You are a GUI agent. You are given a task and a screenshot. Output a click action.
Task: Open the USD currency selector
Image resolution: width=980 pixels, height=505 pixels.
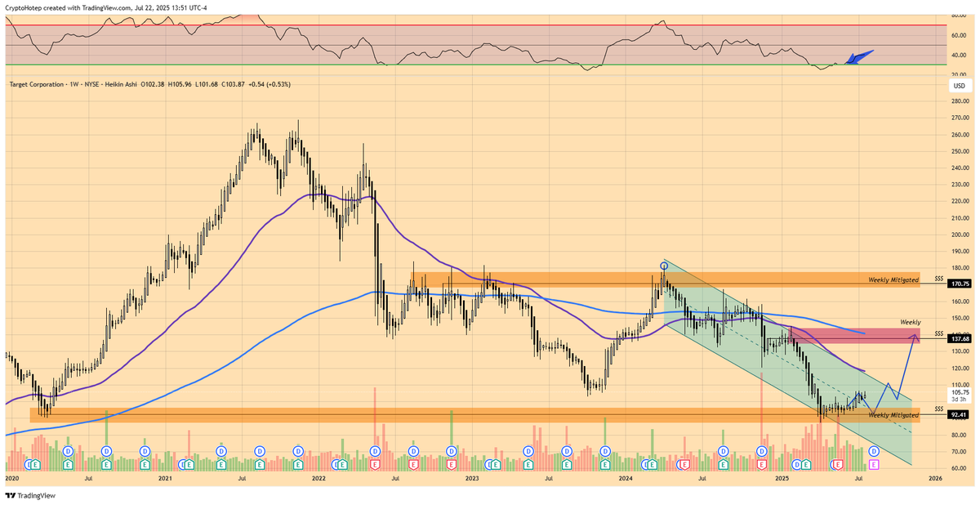959,86
